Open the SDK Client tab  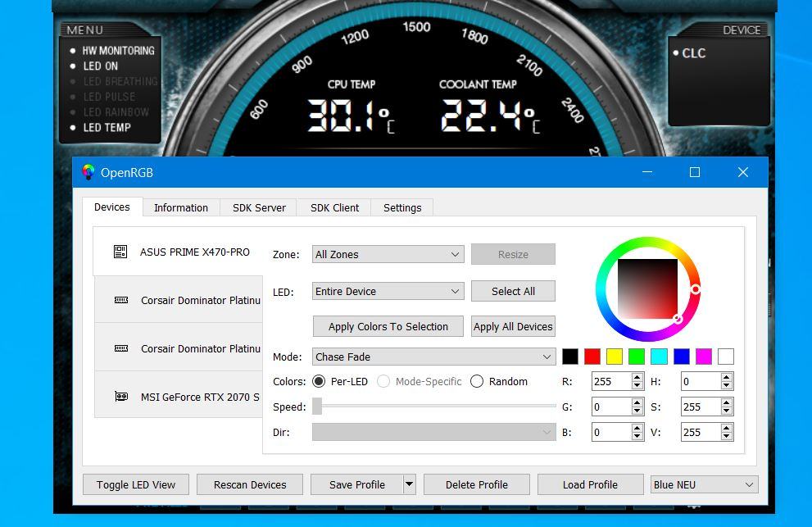click(334, 208)
